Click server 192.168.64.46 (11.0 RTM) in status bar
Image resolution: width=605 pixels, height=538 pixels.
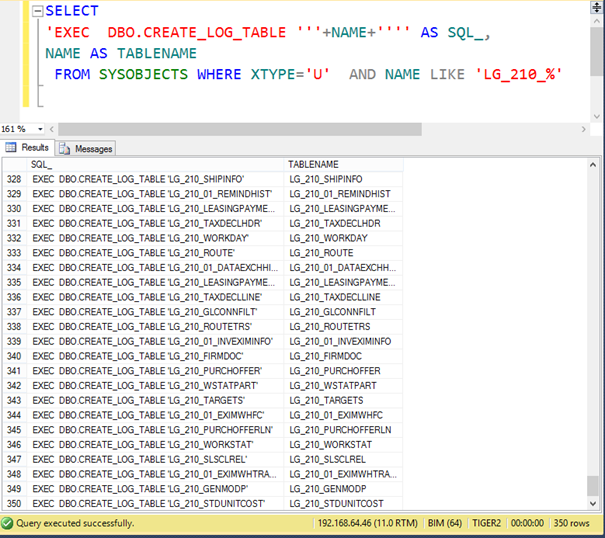367,523
